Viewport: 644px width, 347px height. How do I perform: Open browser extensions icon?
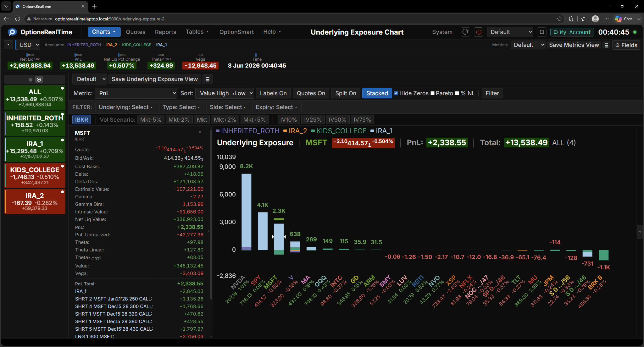pos(571,19)
